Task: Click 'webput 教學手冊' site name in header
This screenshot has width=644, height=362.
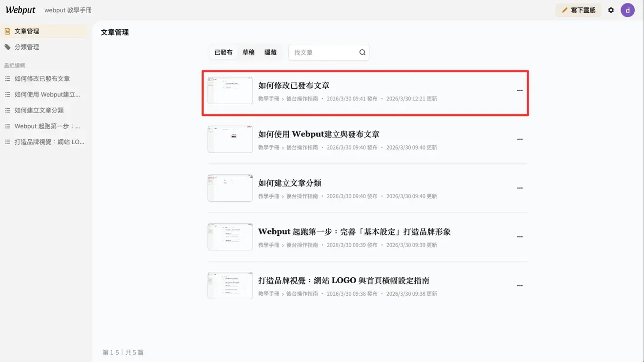Action: click(x=68, y=10)
